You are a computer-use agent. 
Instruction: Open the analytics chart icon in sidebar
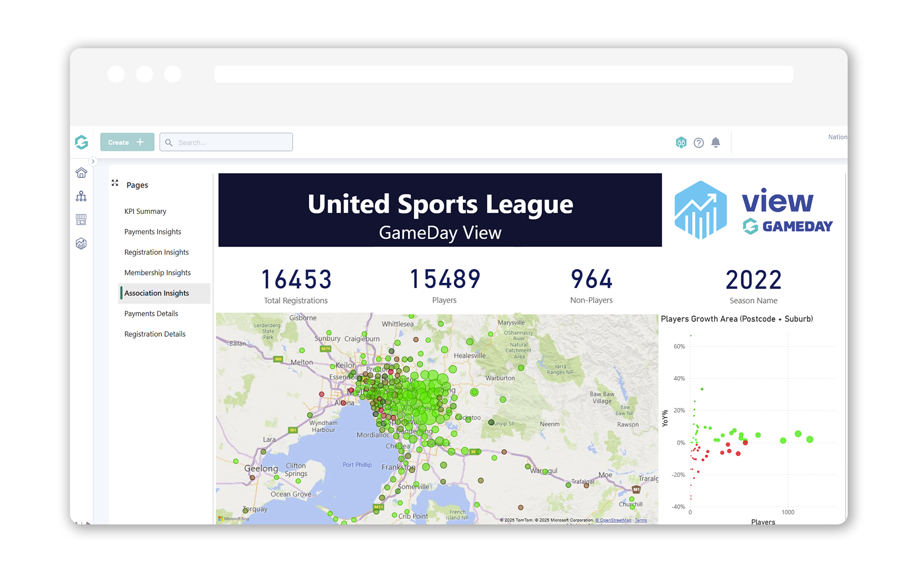(81, 244)
